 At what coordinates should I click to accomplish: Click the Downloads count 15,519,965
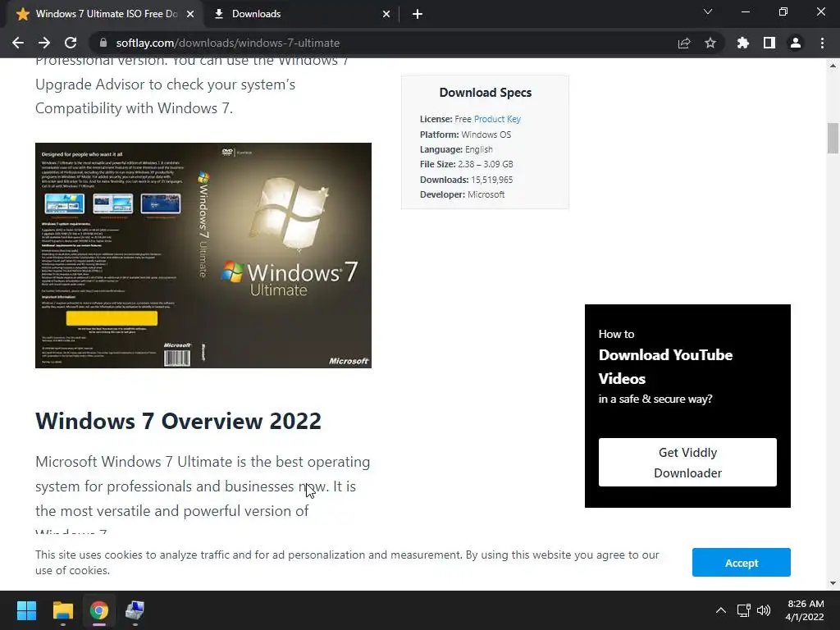tap(492, 180)
